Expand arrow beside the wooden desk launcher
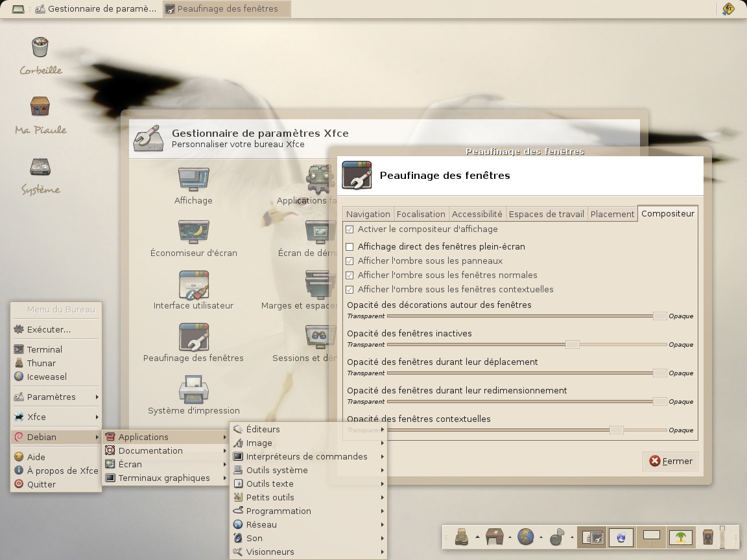Viewport: 747px width, 560px height. [x=509, y=537]
